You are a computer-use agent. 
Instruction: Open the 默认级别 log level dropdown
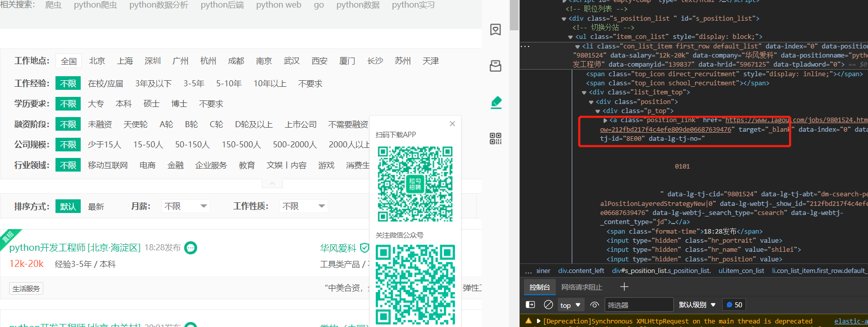[697, 305]
